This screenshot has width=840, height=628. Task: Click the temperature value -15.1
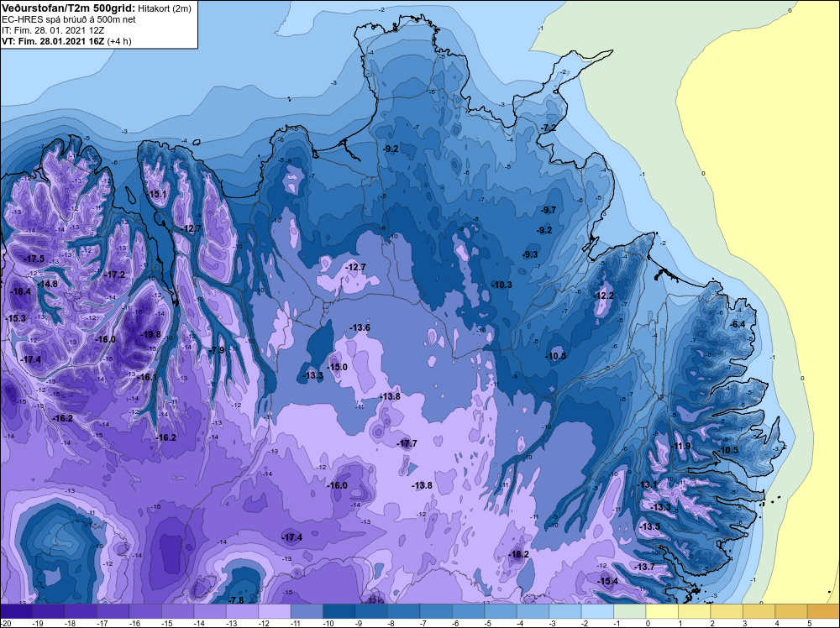(157, 195)
